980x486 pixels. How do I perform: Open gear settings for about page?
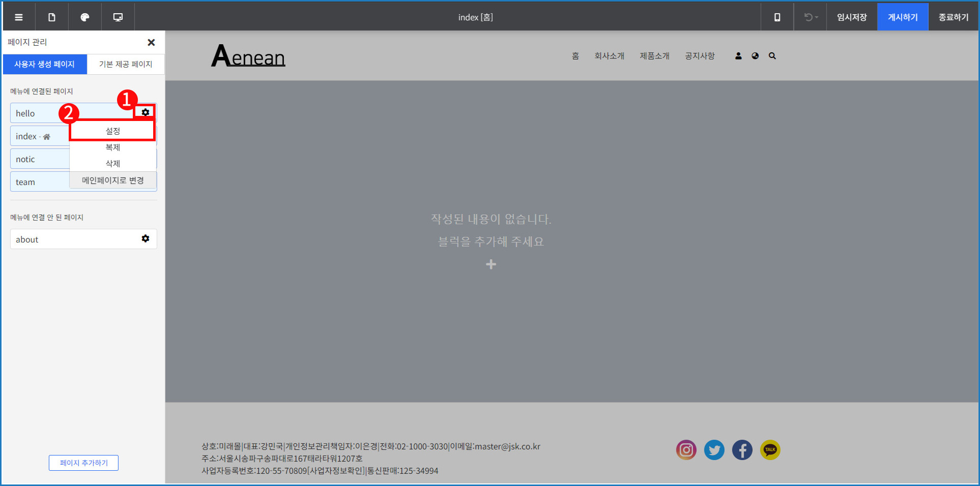coord(146,238)
